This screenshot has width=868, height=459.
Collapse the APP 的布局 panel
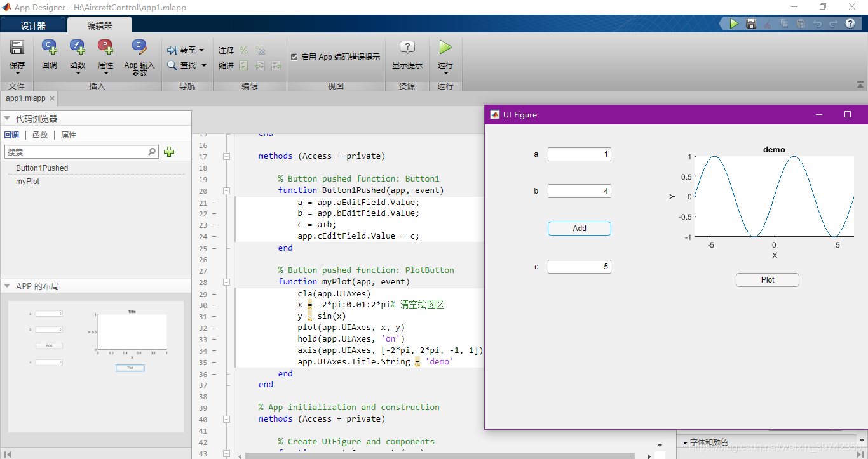[x=8, y=286]
